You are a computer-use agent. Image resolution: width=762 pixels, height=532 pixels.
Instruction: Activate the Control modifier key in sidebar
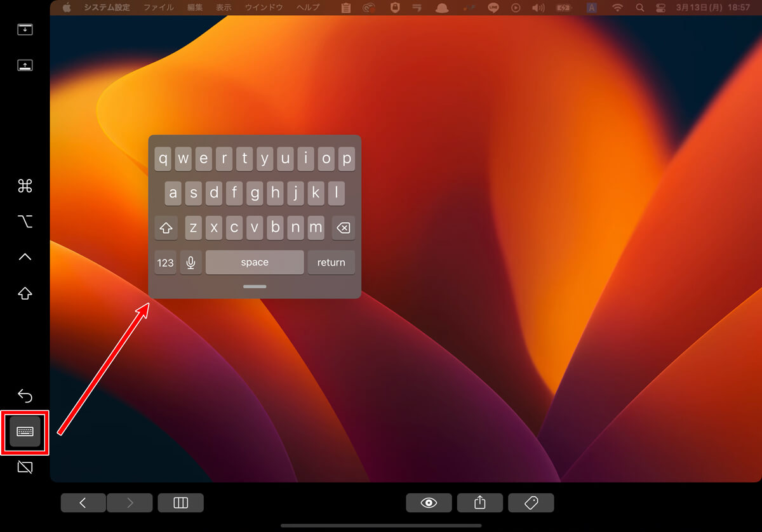click(x=25, y=257)
